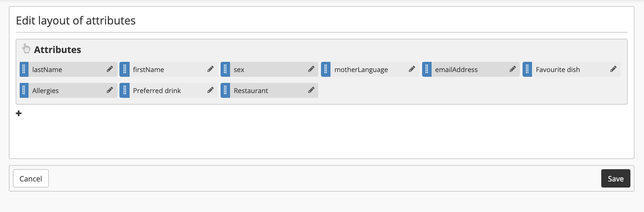Click the Allergies drag handle
The image size is (644, 212).
coord(24,90)
